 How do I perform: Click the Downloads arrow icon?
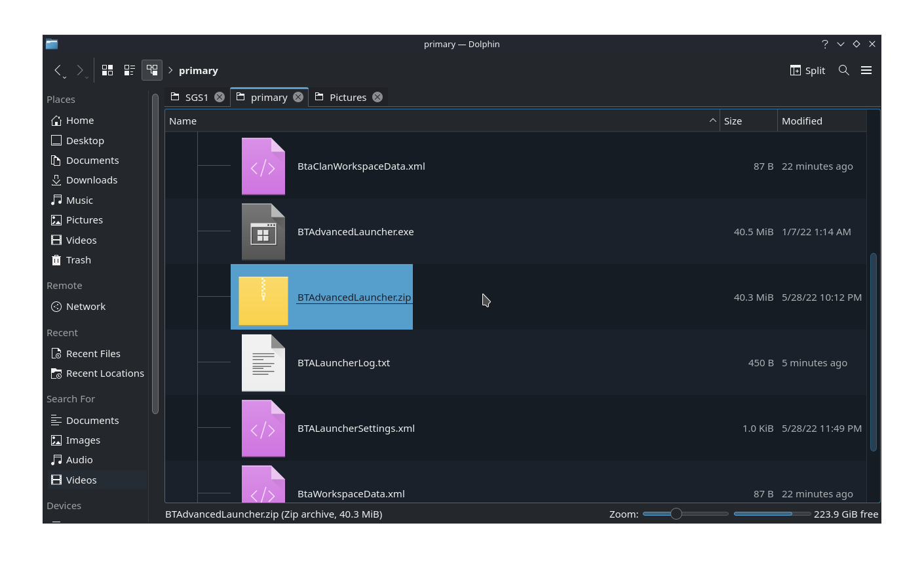pos(56,180)
